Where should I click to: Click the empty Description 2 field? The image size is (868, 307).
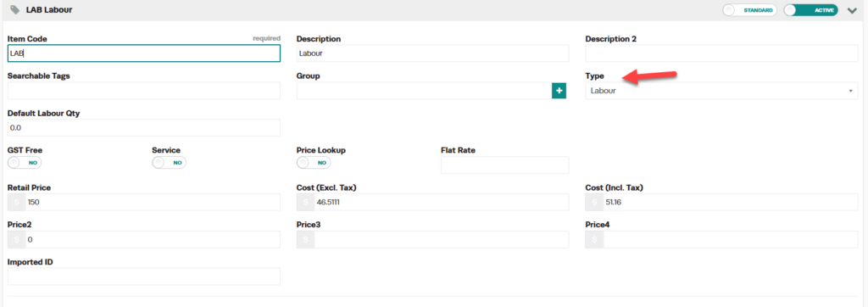tap(722, 53)
